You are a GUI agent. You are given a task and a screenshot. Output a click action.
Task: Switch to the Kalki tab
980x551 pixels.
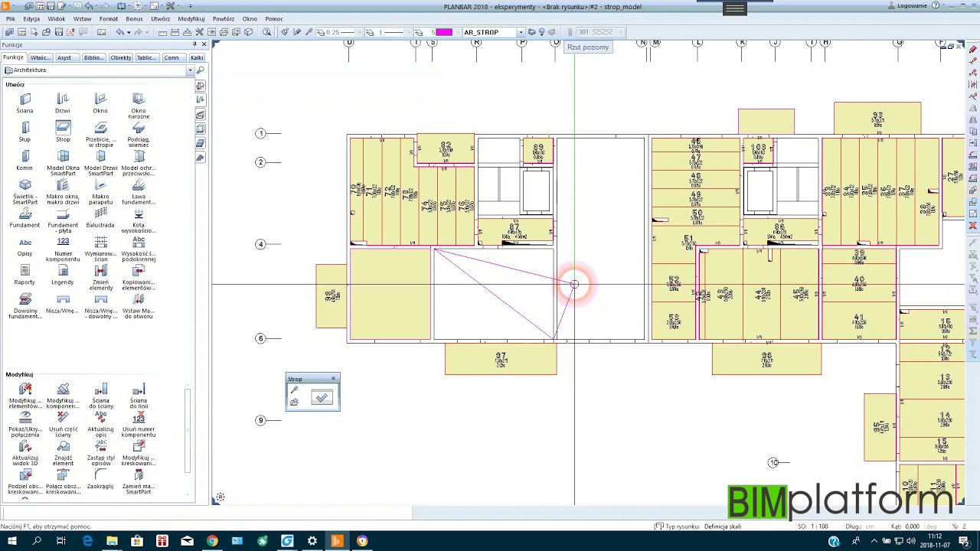(197, 58)
